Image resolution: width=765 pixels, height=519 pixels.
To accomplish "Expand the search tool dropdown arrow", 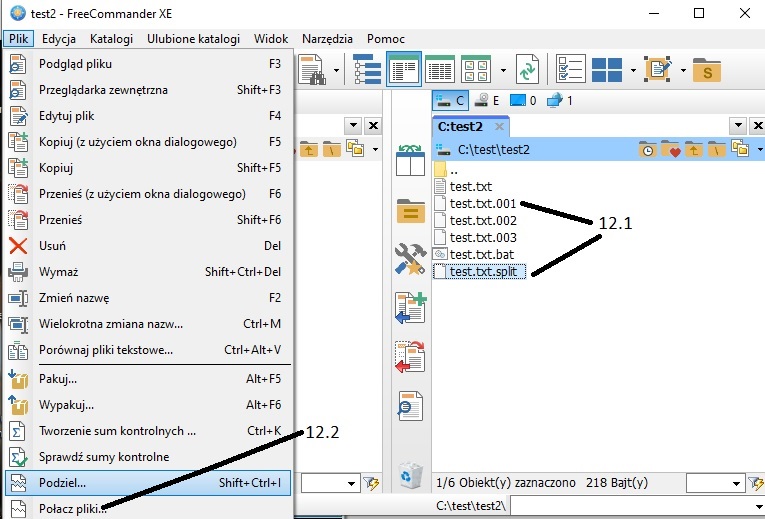I will (336, 71).
